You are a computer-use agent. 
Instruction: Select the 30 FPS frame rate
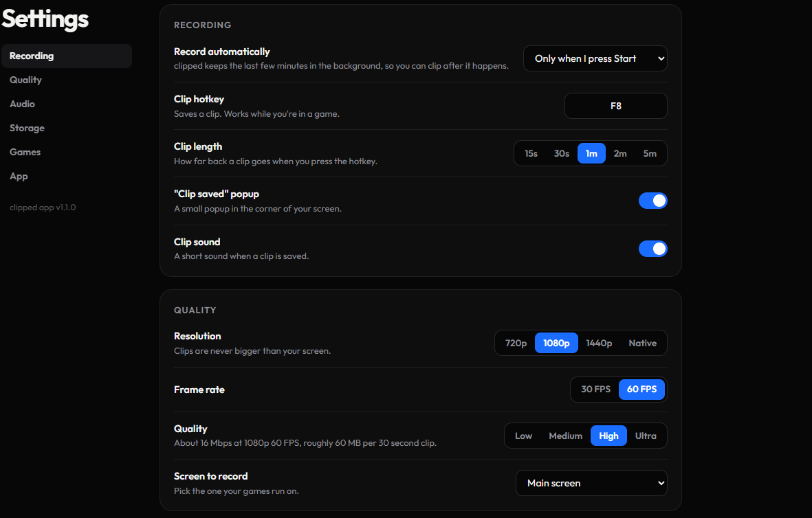point(595,389)
